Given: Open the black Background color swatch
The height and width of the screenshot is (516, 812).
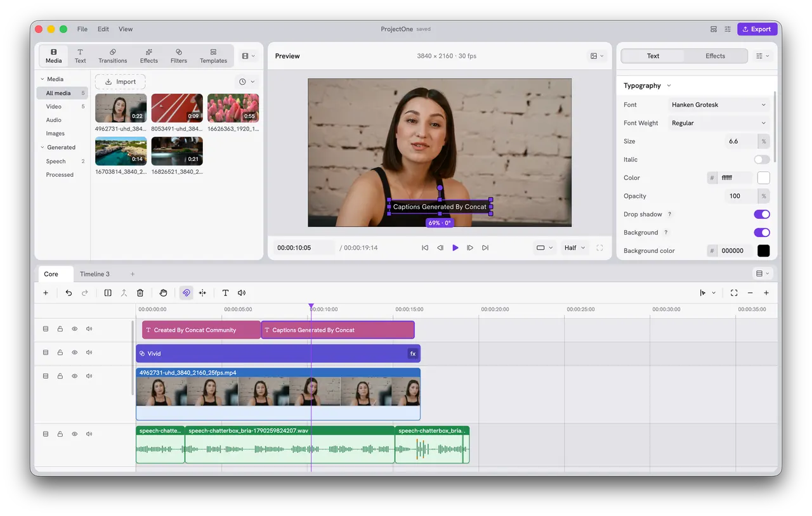Looking at the screenshot, I should coord(763,251).
